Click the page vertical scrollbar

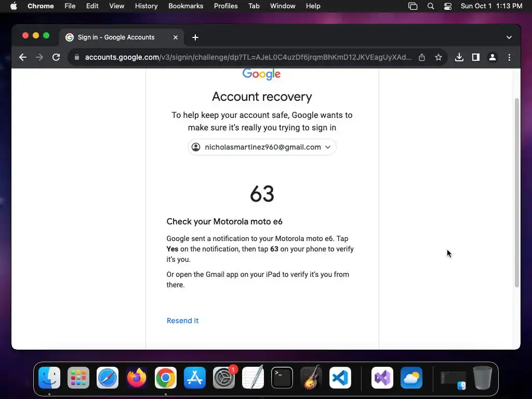click(x=517, y=193)
